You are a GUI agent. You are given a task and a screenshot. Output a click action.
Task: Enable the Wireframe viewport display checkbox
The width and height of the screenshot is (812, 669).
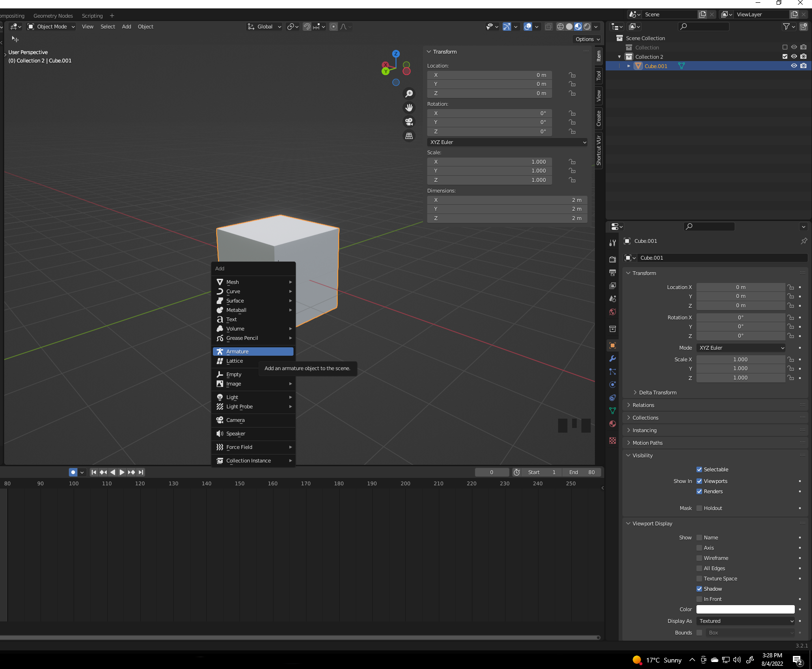click(x=699, y=558)
